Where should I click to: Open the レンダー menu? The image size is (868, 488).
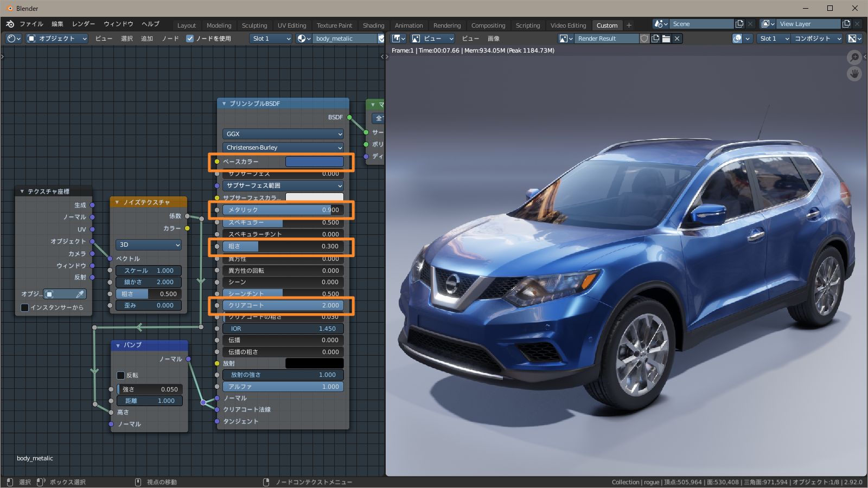coord(84,24)
